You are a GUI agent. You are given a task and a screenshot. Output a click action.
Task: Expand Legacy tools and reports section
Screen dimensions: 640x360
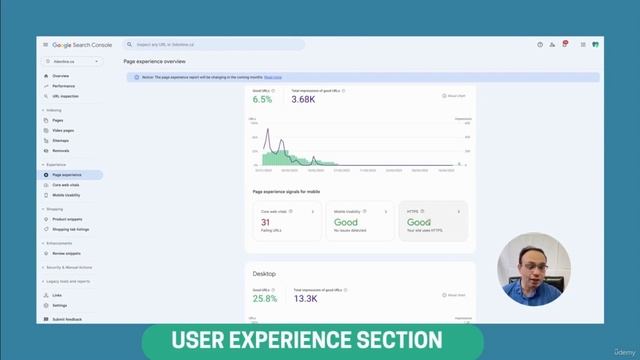[x=66, y=281]
